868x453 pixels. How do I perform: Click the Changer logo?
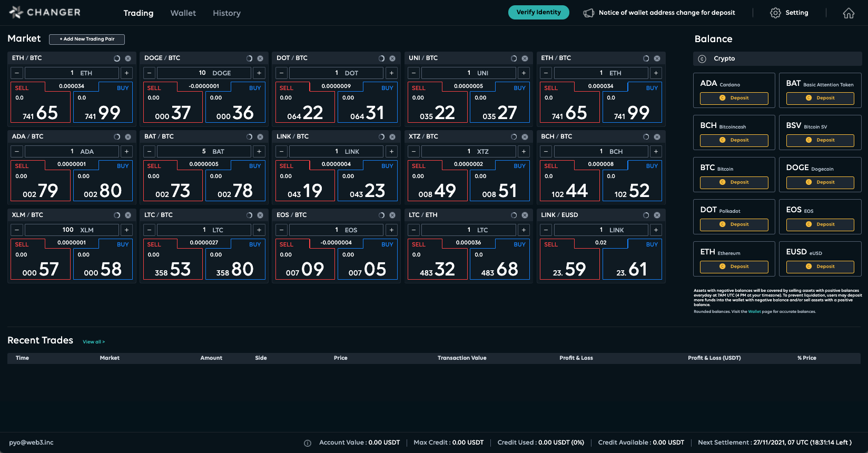coord(45,12)
